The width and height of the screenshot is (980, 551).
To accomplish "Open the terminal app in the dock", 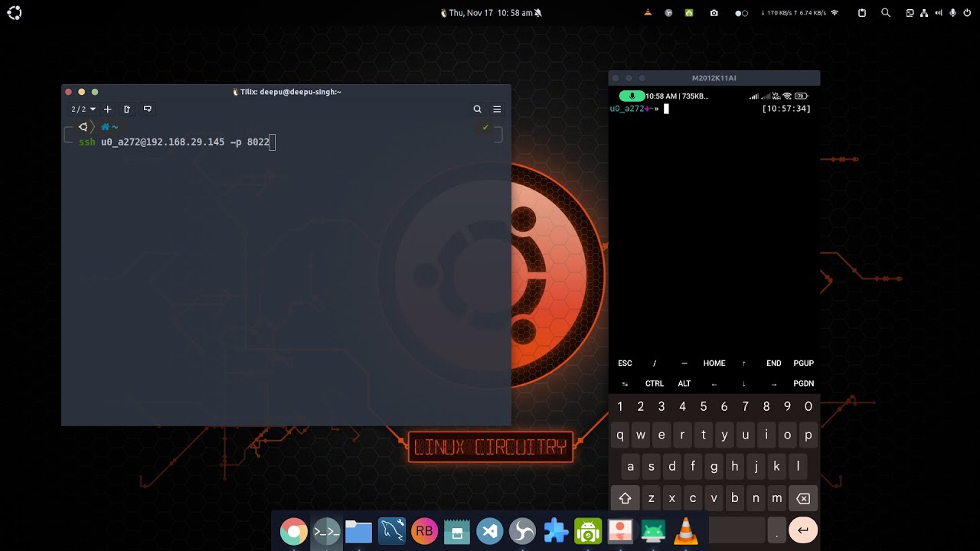I will (326, 530).
